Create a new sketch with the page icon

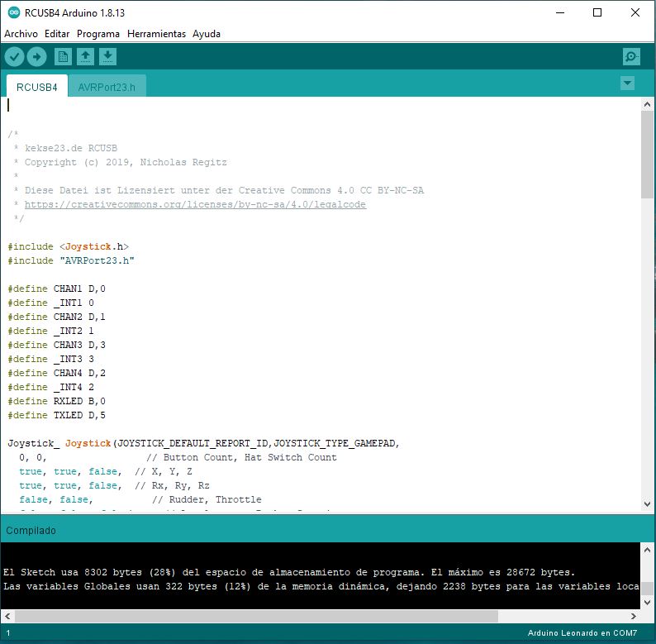[x=63, y=56]
